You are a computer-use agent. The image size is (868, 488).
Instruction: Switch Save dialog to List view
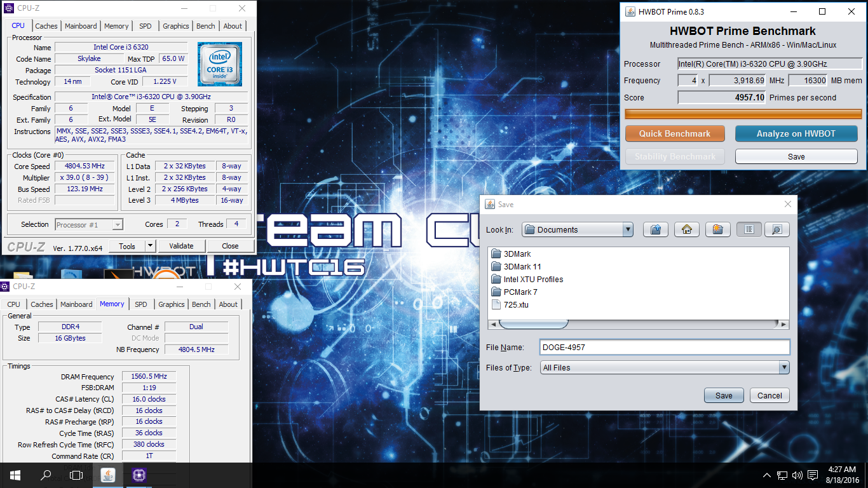click(749, 230)
